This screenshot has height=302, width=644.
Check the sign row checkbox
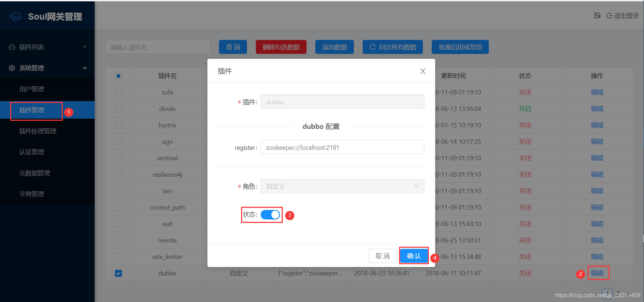[118, 142]
